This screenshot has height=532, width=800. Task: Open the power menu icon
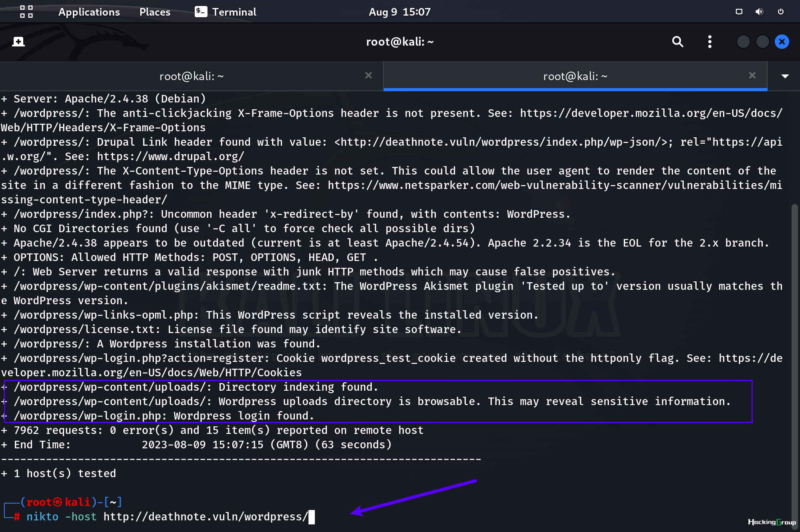coord(780,12)
